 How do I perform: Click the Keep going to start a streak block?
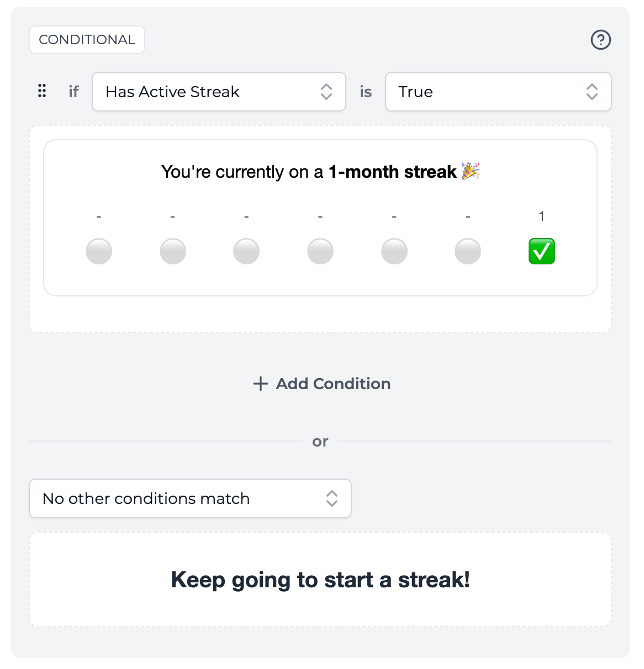(x=320, y=579)
